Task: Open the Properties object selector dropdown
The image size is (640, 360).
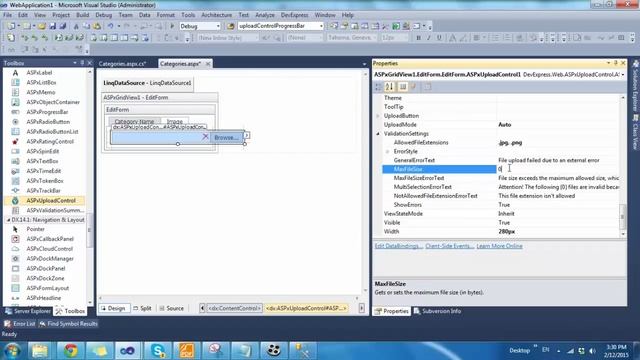Action: coord(623,75)
